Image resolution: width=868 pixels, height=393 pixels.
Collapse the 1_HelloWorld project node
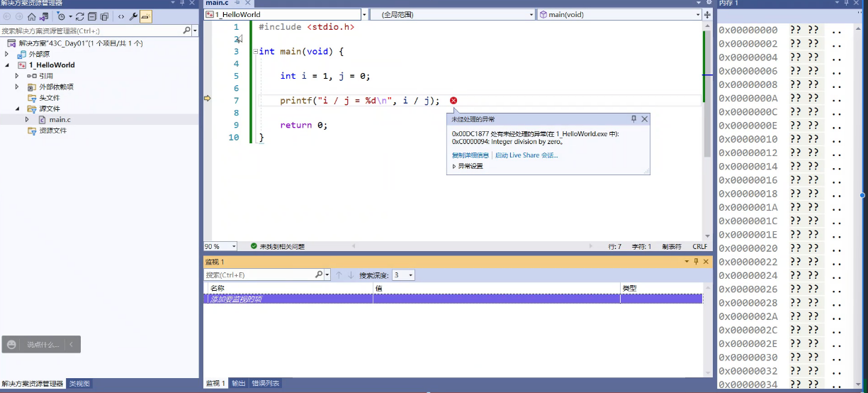[7, 65]
